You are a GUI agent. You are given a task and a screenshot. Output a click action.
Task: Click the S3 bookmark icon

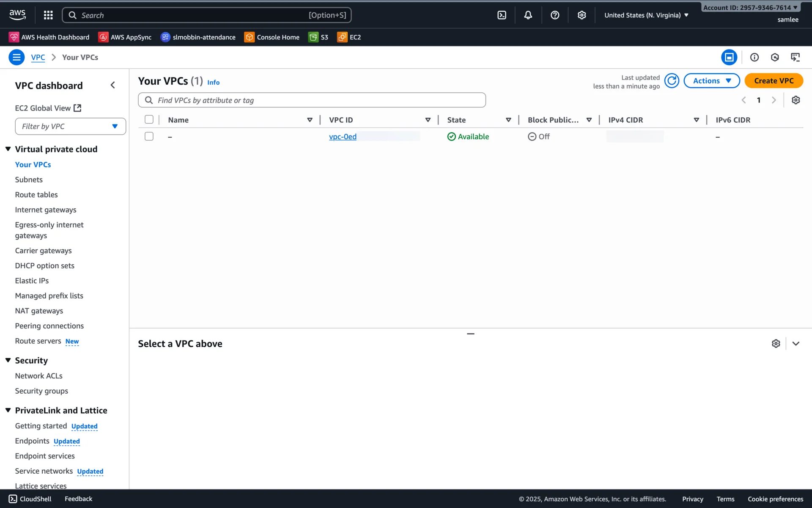pos(313,37)
